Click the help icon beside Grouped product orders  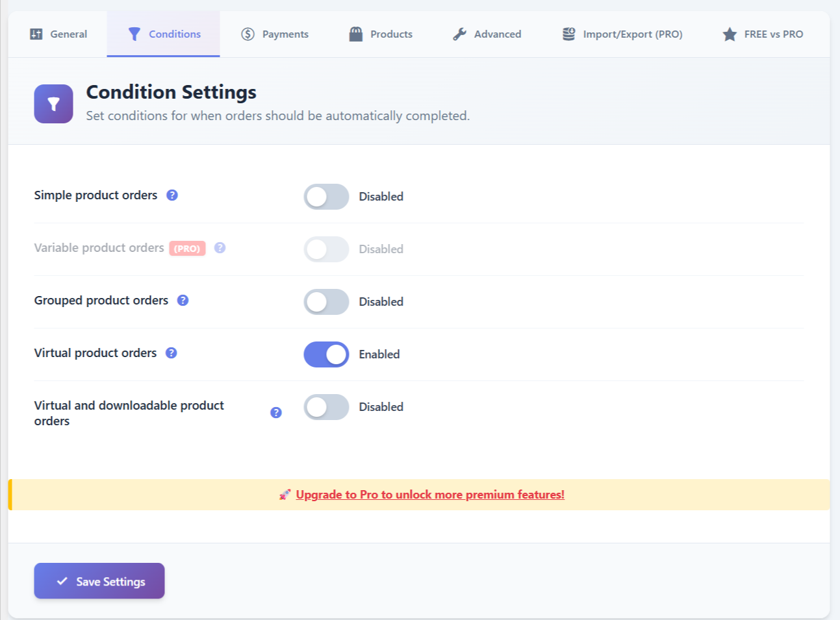[x=183, y=301]
